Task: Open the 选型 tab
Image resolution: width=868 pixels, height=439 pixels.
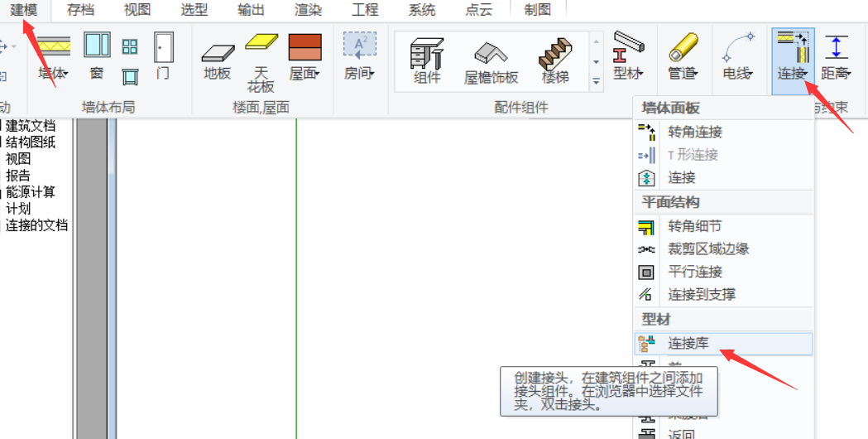Action: (x=194, y=10)
